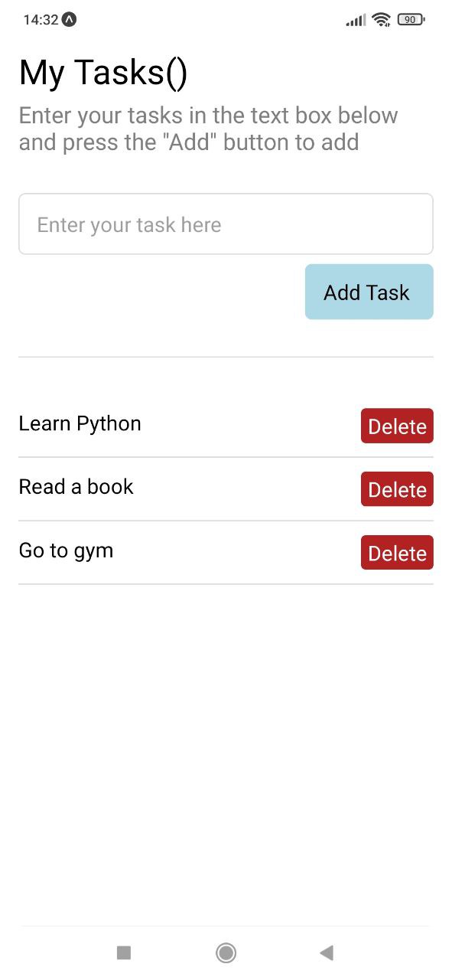
Task: Open recent apps with the square button
Action: [124, 952]
